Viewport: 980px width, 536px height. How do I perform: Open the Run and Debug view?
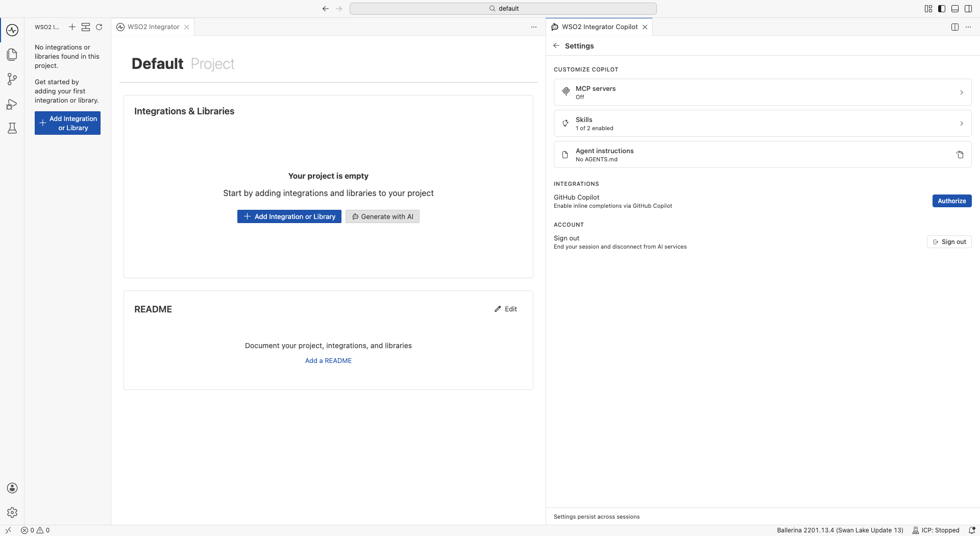pyautogui.click(x=12, y=104)
